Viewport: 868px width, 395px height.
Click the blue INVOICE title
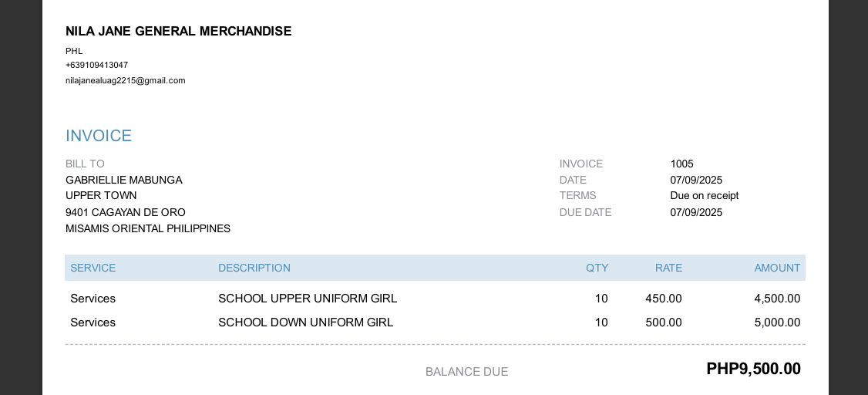click(x=99, y=136)
